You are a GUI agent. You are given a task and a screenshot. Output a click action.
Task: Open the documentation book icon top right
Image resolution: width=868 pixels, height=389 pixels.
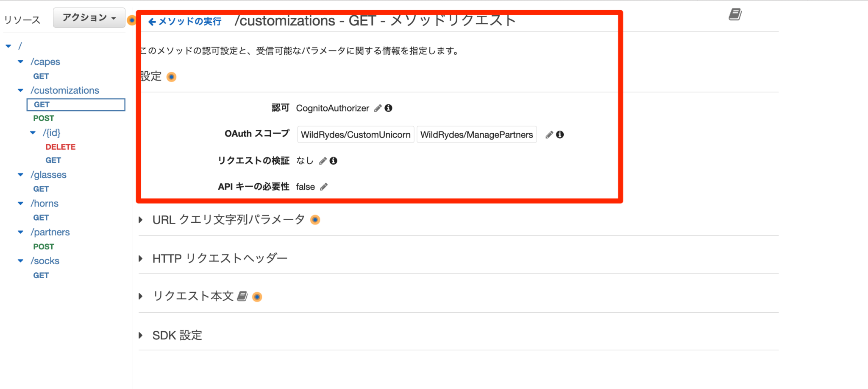tap(735, 14)
